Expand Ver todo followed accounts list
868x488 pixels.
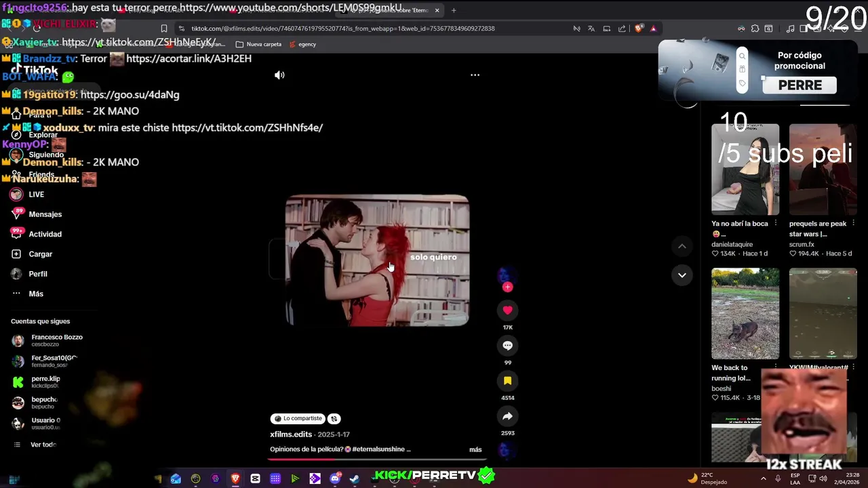click(35, 445)
